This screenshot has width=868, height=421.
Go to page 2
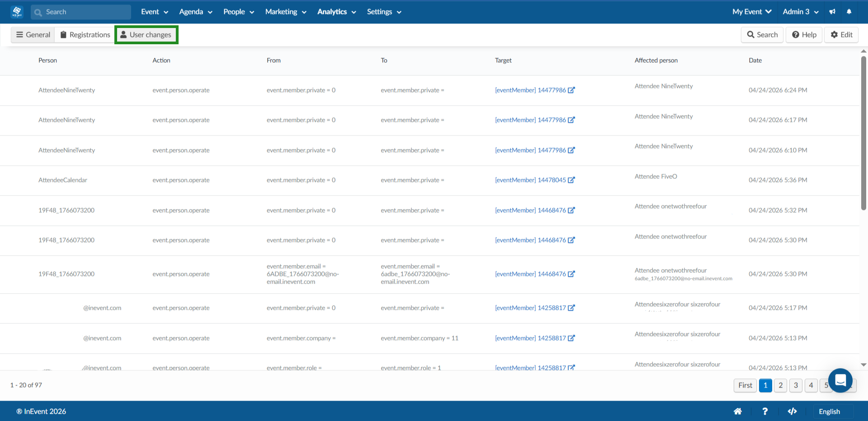(x=781, y=385)
